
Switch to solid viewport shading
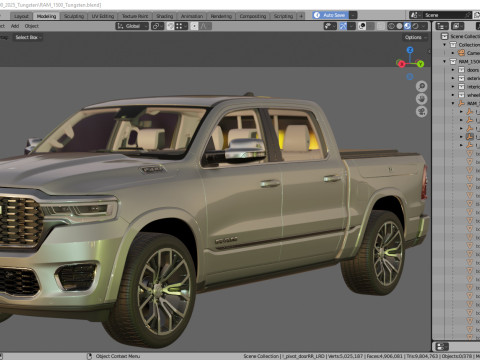pos(399,26)
